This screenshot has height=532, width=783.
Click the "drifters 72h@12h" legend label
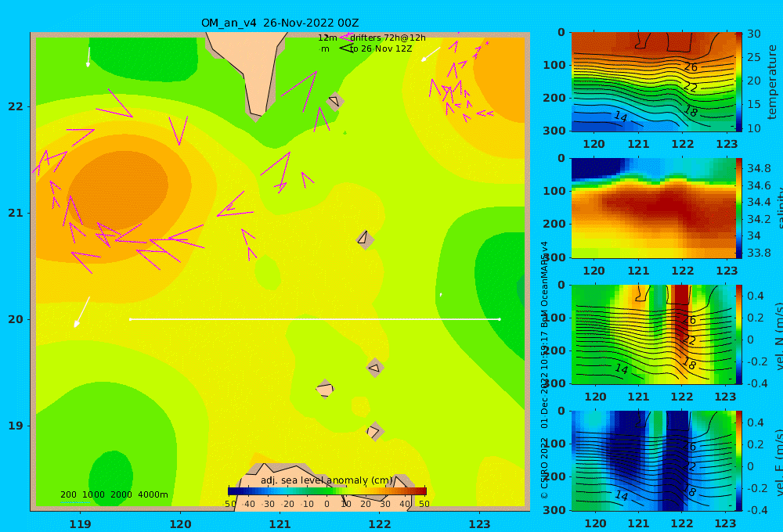(x=388, y=38)
